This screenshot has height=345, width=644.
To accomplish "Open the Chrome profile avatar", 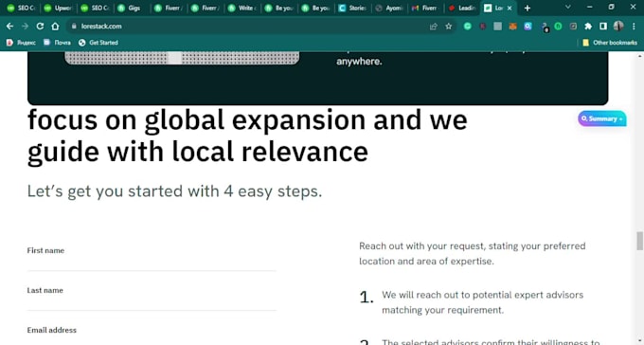I will [618, 26].
